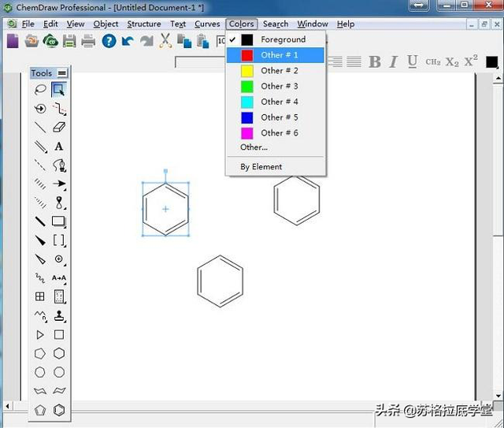Viewport: 504px width, 428px height.
Task: Select the Table tool
Action: click(x=40, y=296)
